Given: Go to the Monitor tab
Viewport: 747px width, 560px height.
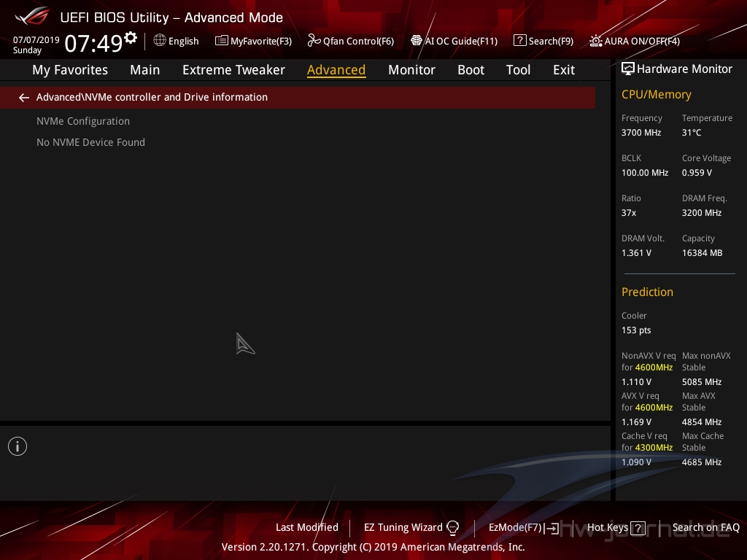Looking at the screenshot, I should pos(411,70).
